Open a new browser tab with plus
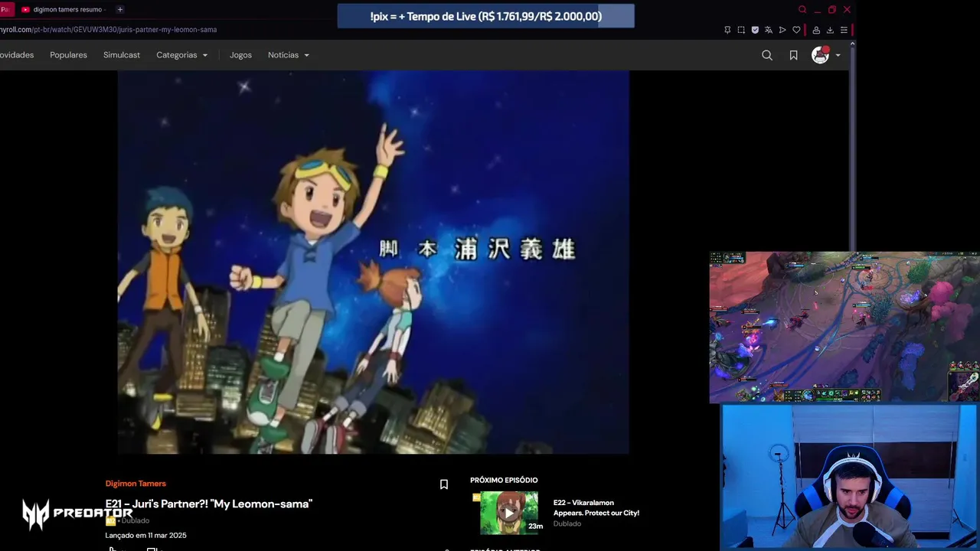 (120, 9)
